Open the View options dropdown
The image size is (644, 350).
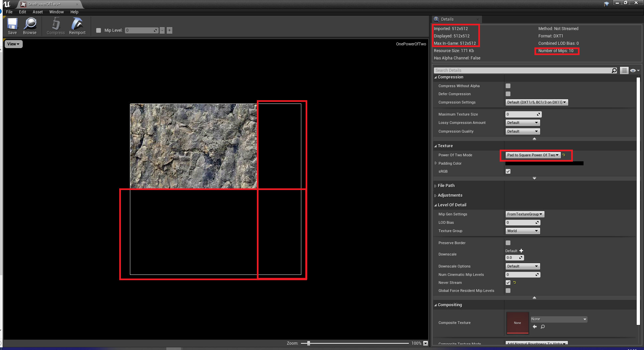point(13,44)
